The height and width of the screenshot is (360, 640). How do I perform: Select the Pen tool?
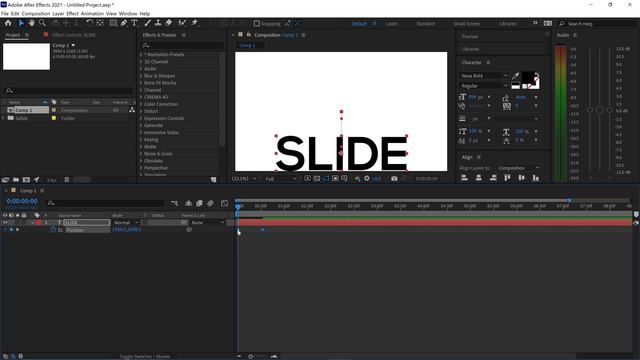click(x=124, y=23)
